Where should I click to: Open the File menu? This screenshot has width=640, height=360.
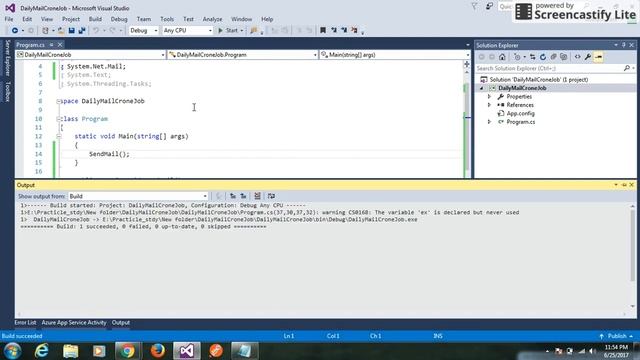[9, 19]
